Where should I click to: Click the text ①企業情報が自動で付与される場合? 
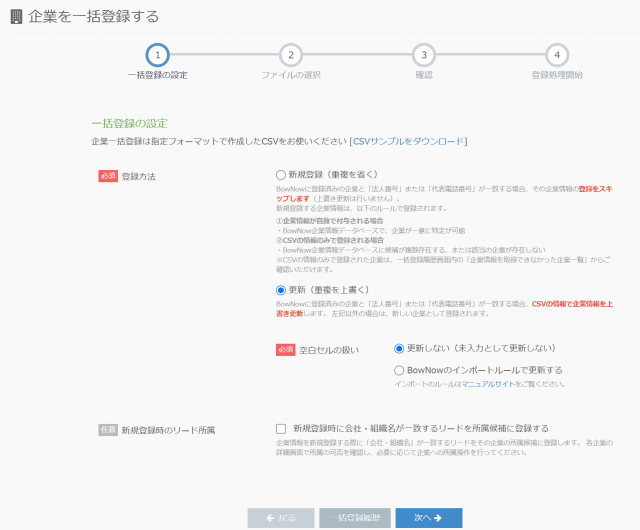coord(330,221)
